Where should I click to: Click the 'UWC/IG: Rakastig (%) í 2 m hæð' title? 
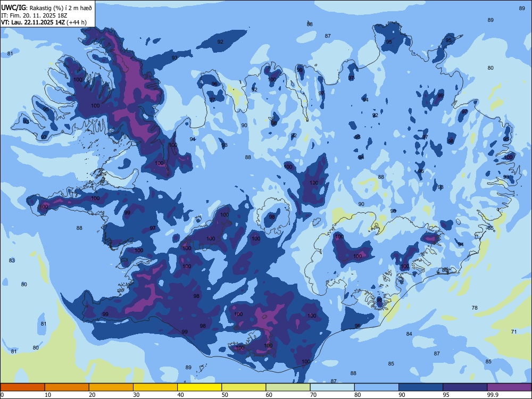click(46, 8)
